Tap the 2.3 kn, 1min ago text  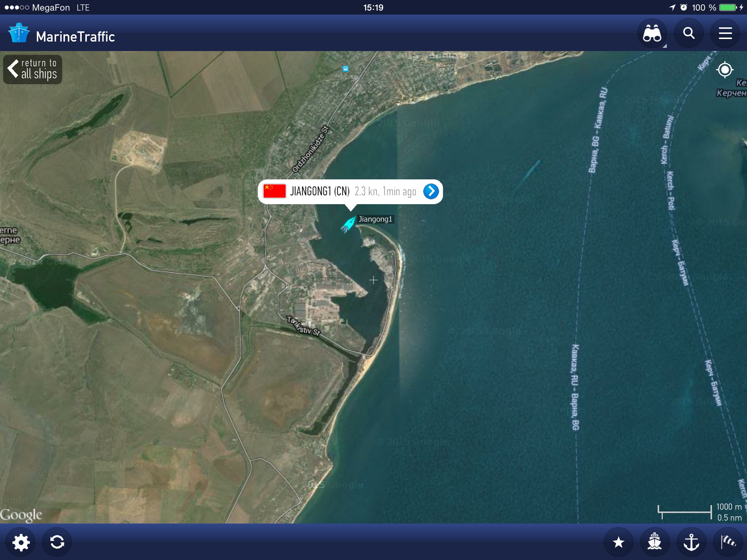point(386,191)
